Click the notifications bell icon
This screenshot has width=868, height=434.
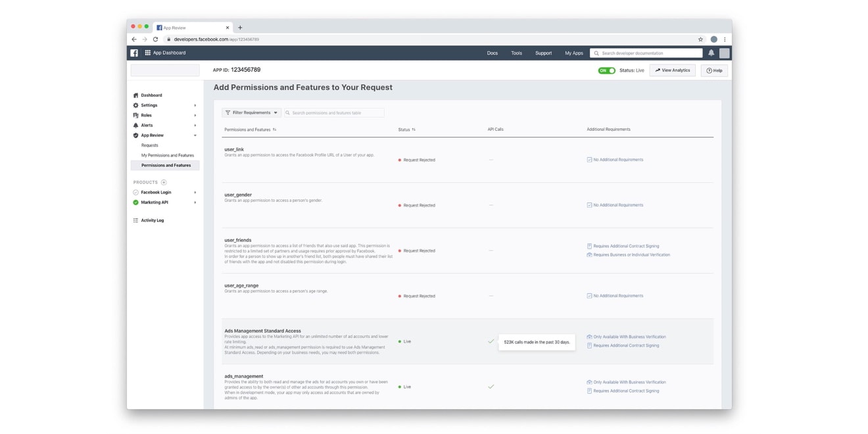[x=711, y=53]
